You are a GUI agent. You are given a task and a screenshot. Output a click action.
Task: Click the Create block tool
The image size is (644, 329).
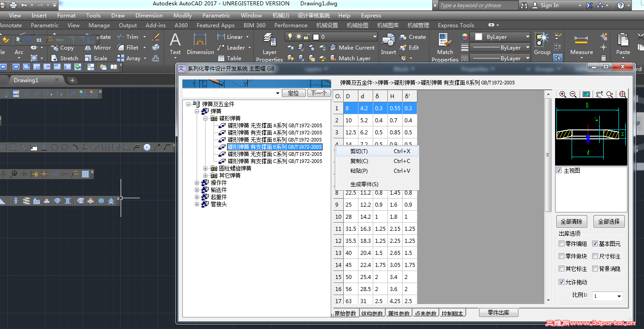pos(412,37)
